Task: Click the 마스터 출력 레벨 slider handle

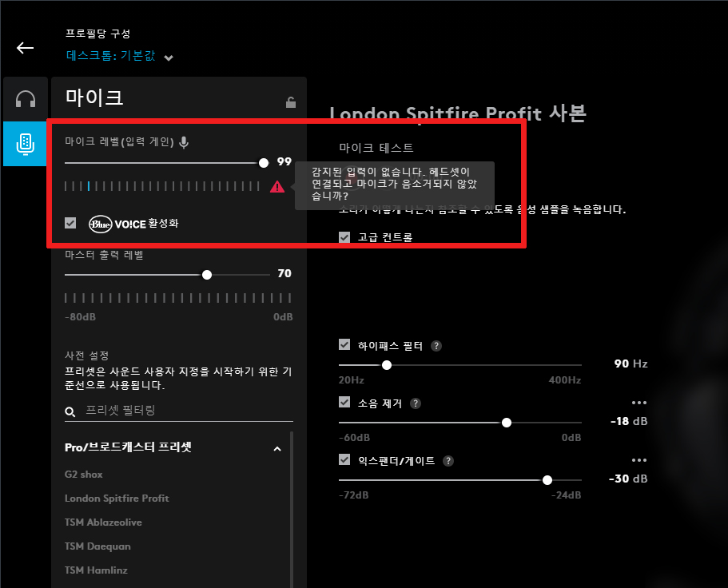Action: 207,275
